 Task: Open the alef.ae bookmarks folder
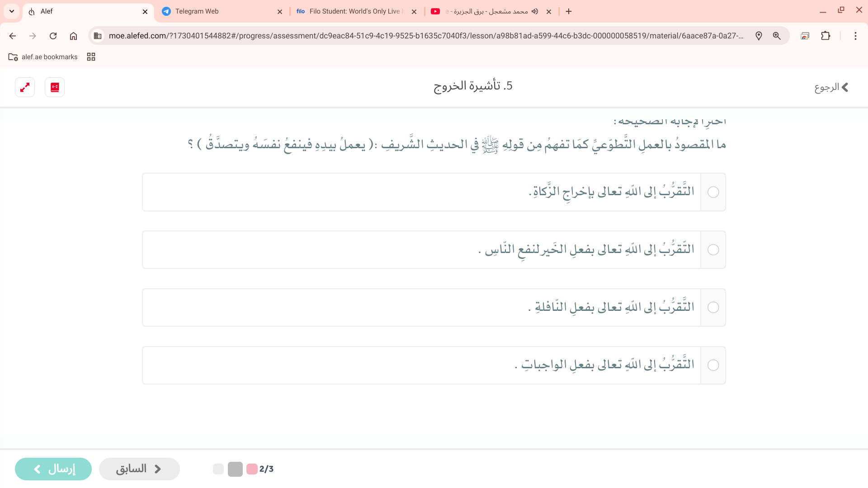click(43, 57)
